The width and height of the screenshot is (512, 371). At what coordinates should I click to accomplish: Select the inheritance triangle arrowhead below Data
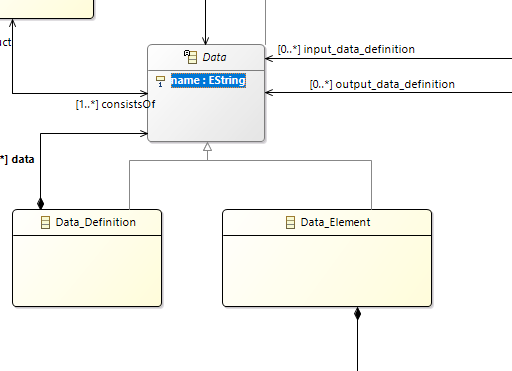point(207,146)
